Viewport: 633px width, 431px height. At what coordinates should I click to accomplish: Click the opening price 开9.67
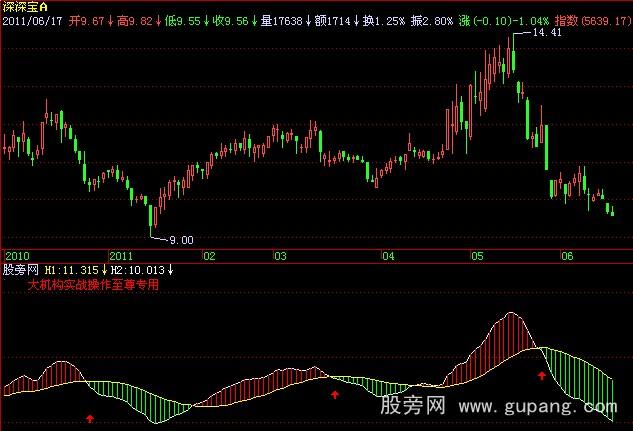click(x=86, y=21)
